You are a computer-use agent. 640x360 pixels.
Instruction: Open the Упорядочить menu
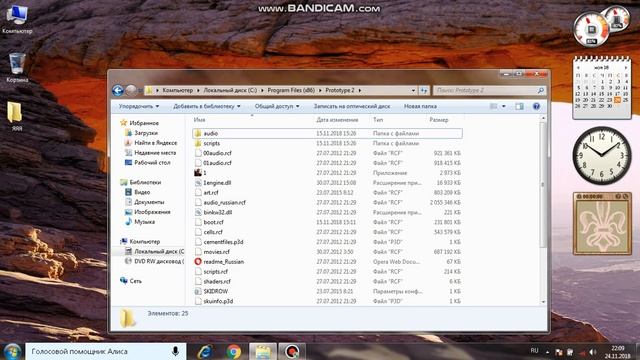139,106
